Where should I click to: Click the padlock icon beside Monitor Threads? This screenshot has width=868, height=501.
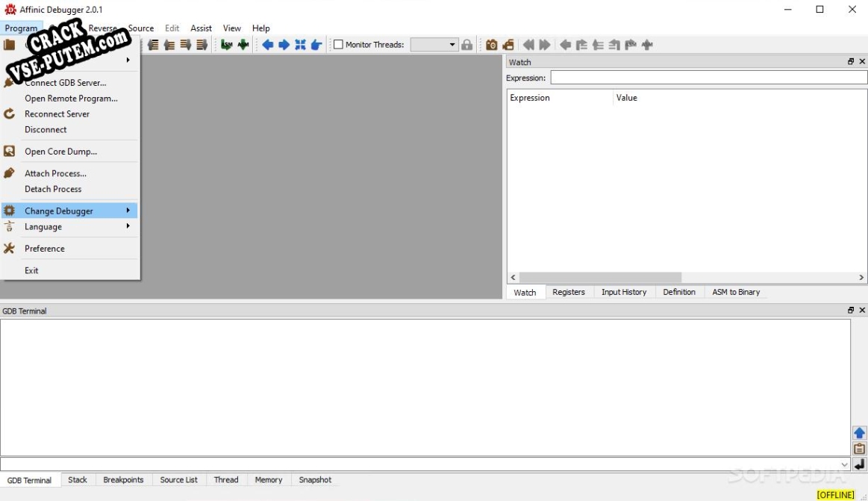point(466,45)
